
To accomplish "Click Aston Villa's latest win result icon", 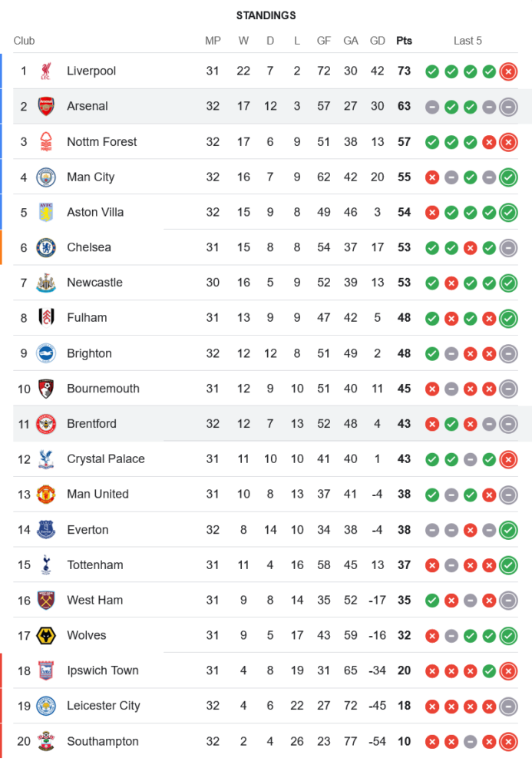I will pyautogui.click(x=507, y=213).
